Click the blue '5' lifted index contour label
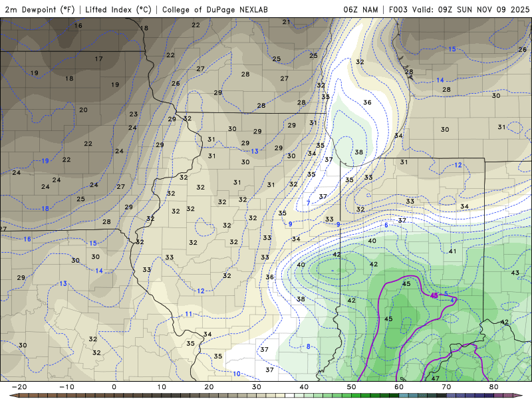The width and height of the screenshot is (532, 399). (x=446, y=293)
